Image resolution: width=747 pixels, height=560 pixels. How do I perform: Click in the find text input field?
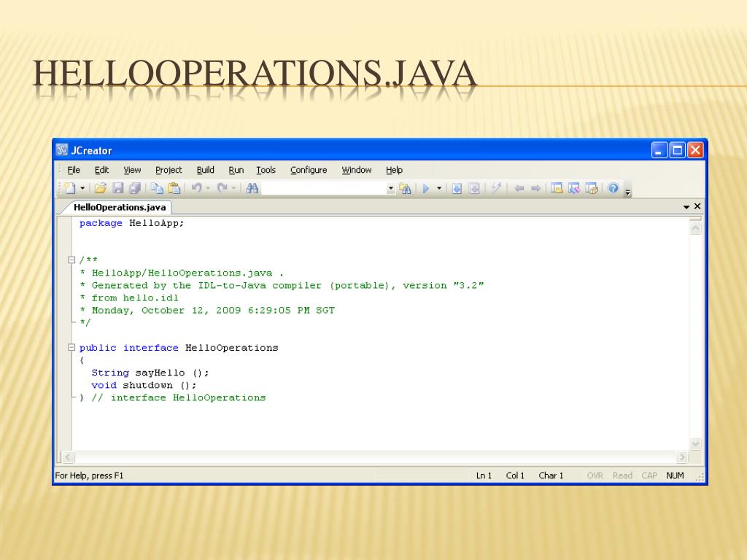[x=323, y=188]
